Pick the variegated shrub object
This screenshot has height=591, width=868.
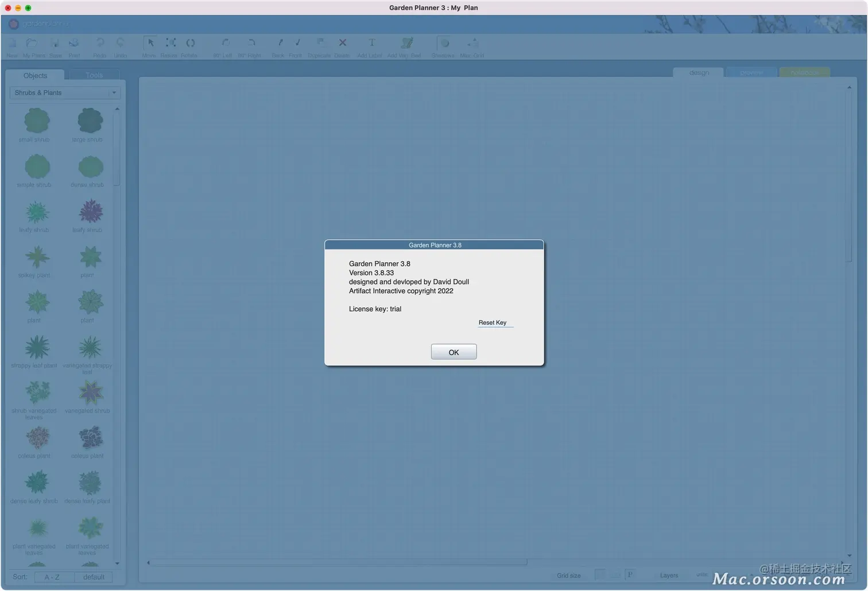[90, 392]
